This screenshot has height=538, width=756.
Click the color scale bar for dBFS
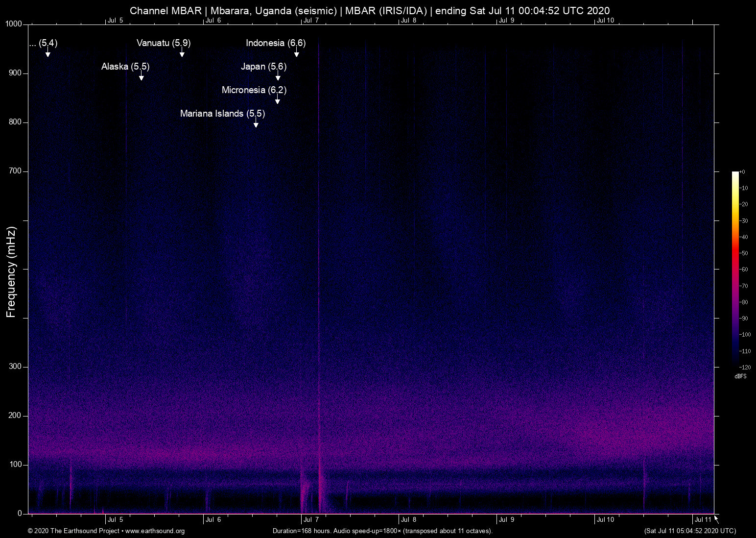(x=735, y=269)
